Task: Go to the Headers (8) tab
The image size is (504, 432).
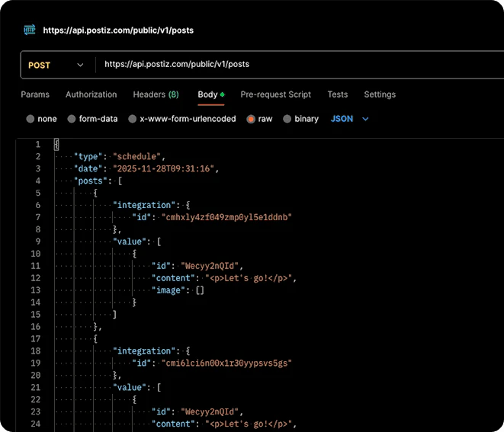Action: pos(156,94)
